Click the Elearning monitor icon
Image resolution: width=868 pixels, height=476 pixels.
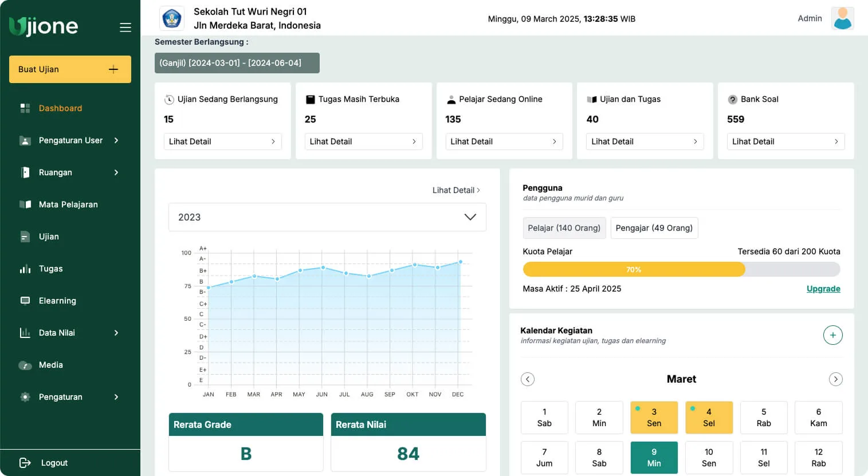point(25,301)
